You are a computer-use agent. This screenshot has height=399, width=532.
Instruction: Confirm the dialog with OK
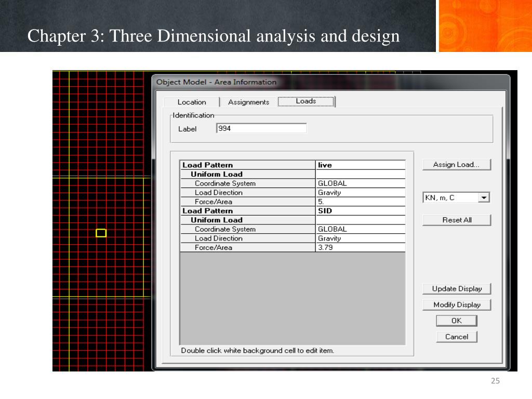456,321
